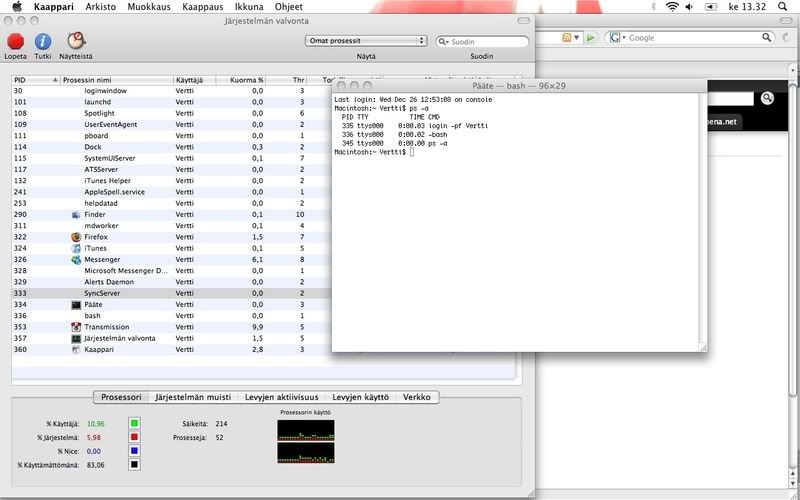Screen dimensions: 800x500
Task: Sort by Käyttäjä column header
Action: pos(194,80)
